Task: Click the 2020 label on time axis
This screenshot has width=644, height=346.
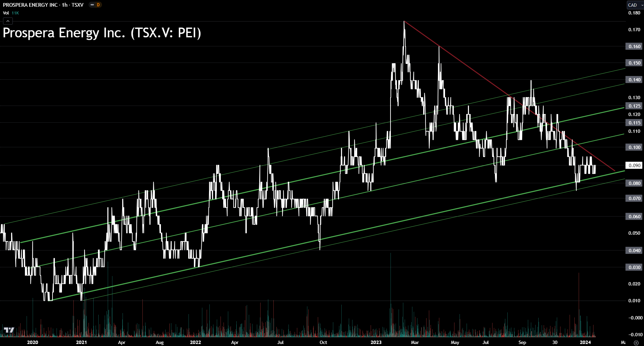Action: (33, 342)
